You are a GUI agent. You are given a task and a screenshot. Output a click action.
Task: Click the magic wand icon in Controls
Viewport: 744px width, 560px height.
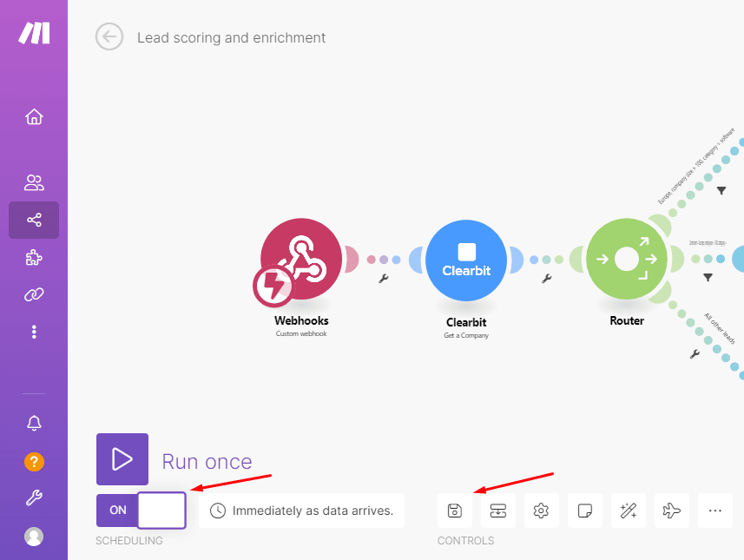click(x=628, y=511)
